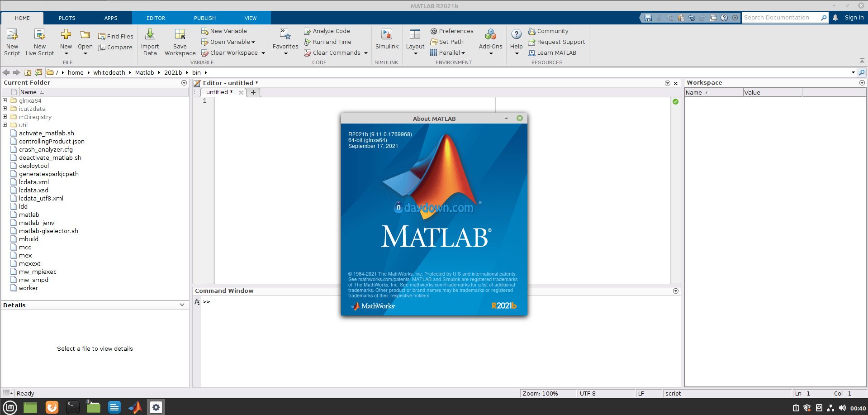The width and height of the screenshot is (868, 415).
Task: Click notifications bell icon
Action: pos(835,18)
